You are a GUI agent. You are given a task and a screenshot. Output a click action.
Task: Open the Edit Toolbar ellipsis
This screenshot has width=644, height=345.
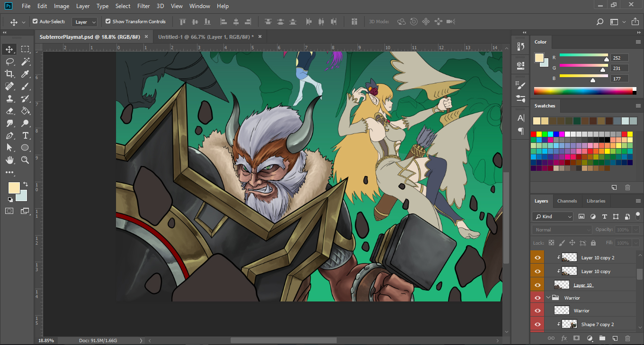(x=9, y=173)
